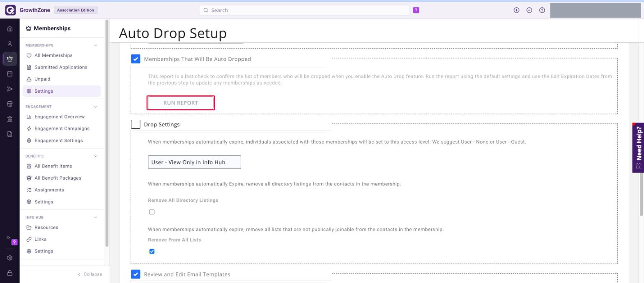Collapse the MEMBERSHIPS section chevron
This screenshot has height=283, width=644.
96,46
